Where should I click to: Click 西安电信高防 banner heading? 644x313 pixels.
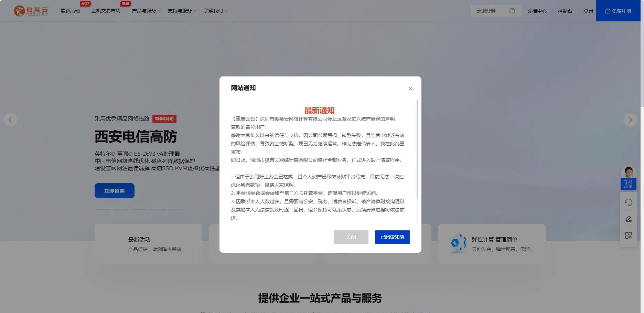click(136, 137)
